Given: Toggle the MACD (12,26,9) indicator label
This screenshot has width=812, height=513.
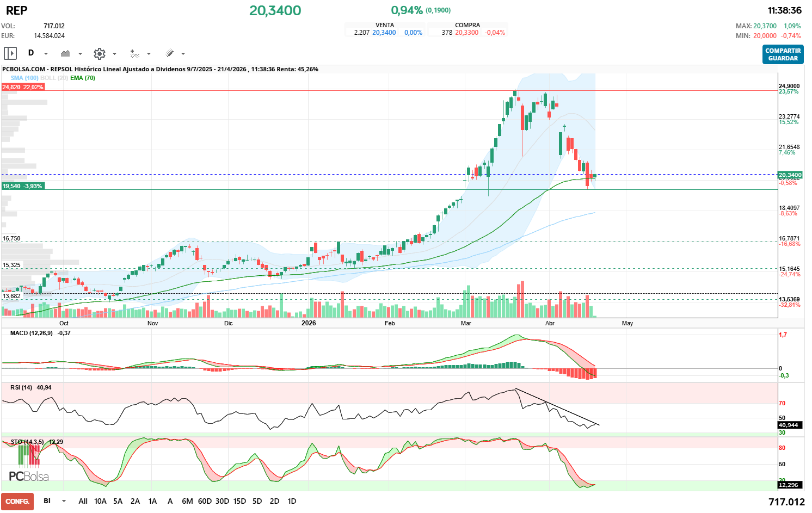Looking at the screenshot, I should click(x=32, y=332).
